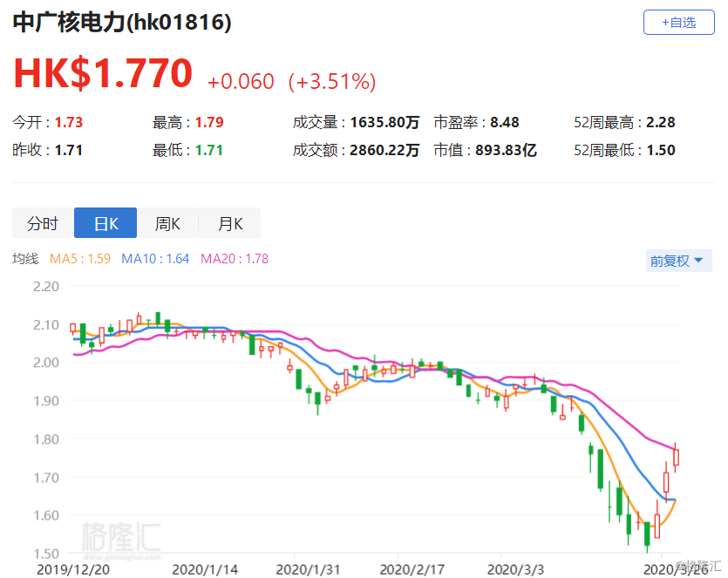Click the 成交额 value 2860.22万
This screenshot has width=728, height=578.
tap(384, 150)
